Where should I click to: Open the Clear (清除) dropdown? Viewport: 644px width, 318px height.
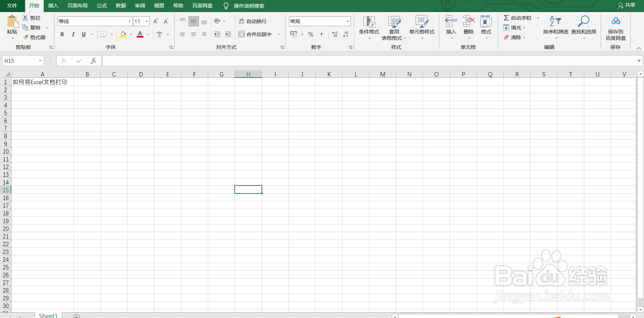[x=514, y=37]
